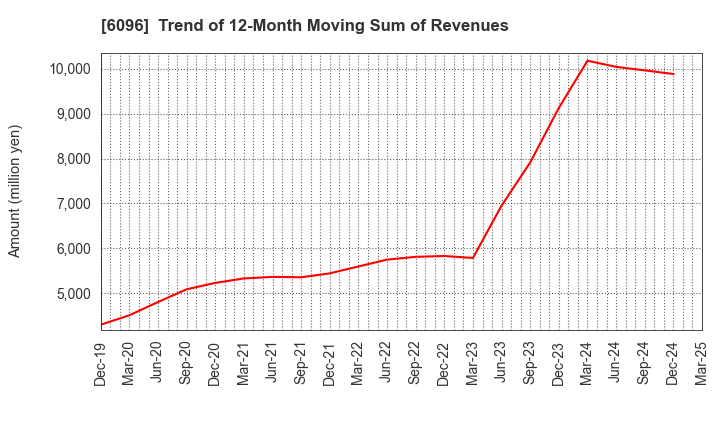This screenshot has height=440, width=720.
Task: Click the x-axis label 'Mar-21'
Action: point(242,363)
